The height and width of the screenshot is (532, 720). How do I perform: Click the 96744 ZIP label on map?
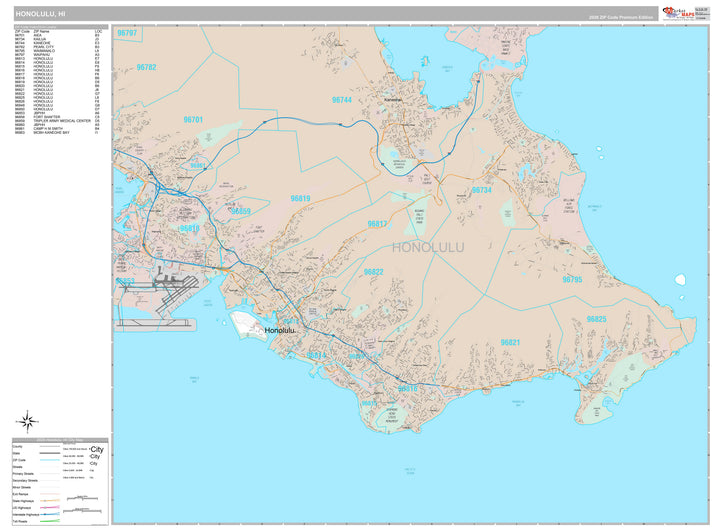click(342, 100)
